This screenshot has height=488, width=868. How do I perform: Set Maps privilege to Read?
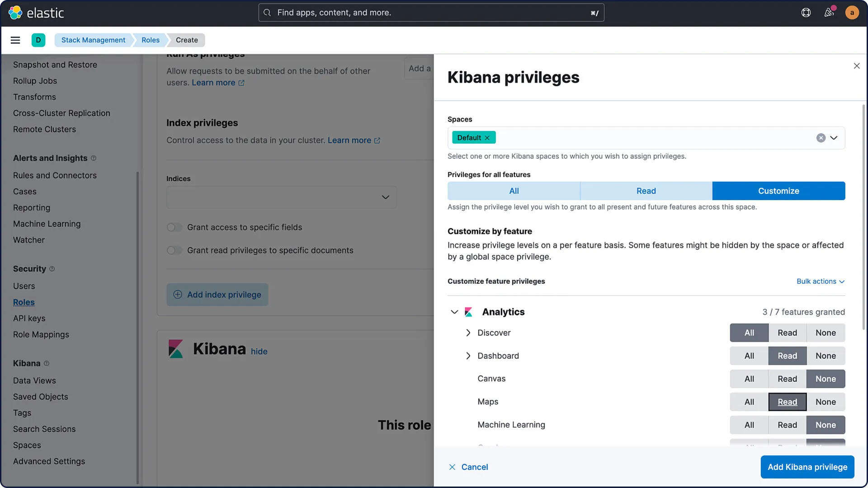[x=787, y=402]
